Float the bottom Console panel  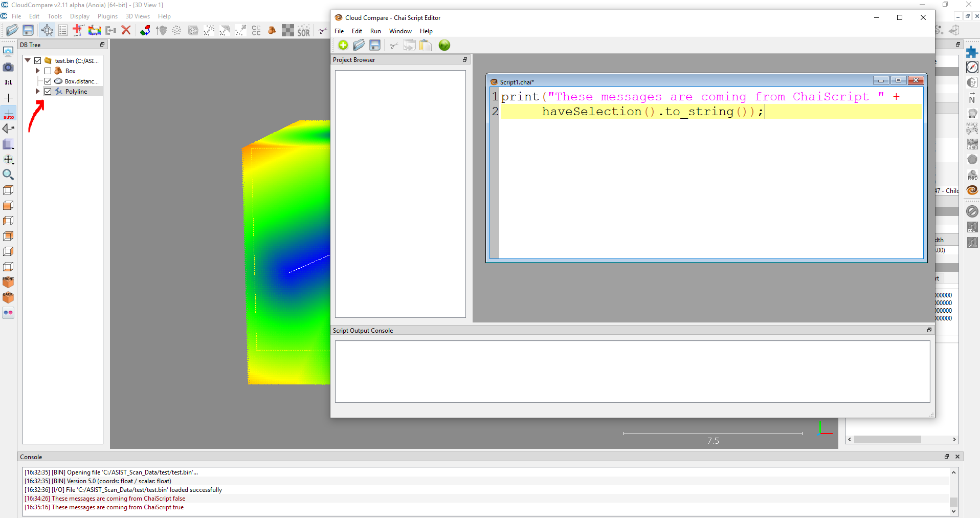(x=947, y=457)
